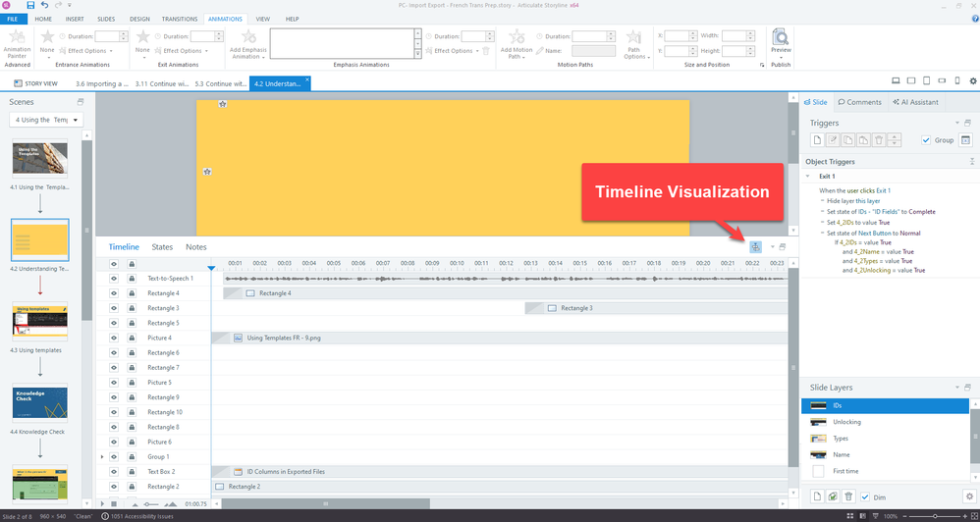Click the Undo arrow in the title bar
This screenshot has width=980, height=522.
pos(44,5)
